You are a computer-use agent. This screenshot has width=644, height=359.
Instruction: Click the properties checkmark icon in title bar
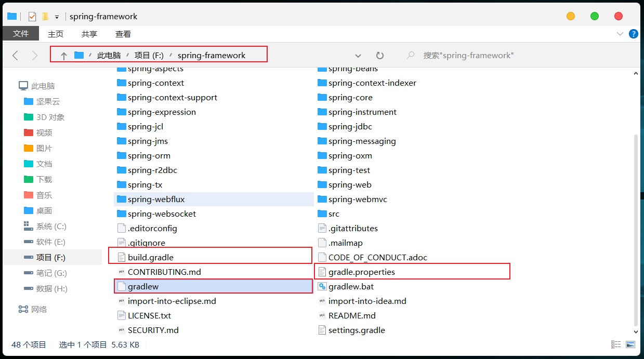click(32, 16)
